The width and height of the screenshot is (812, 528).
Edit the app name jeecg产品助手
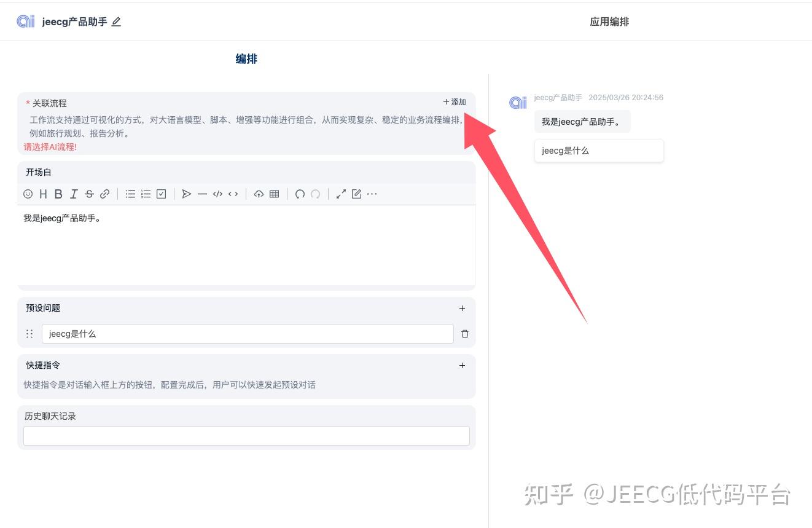click(x=116, y=22)
